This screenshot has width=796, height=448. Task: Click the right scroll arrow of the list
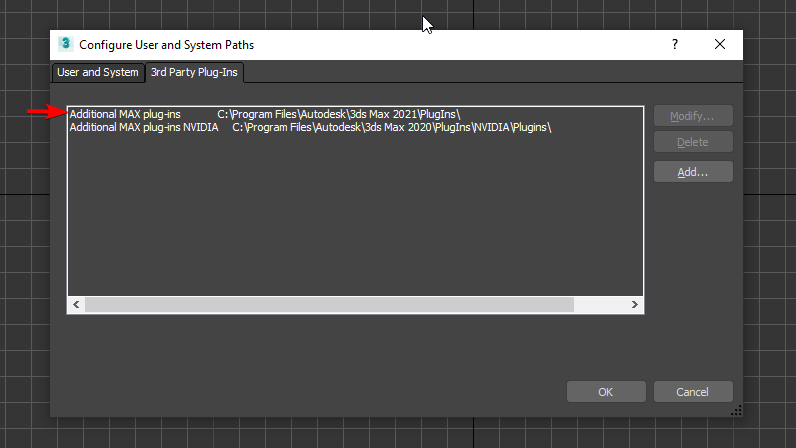(x=634, y=304)
